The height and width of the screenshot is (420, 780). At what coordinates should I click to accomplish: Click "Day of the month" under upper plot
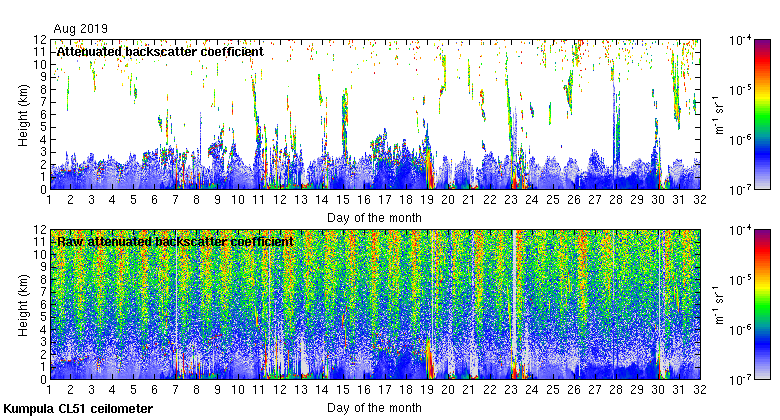pos(374,217)
